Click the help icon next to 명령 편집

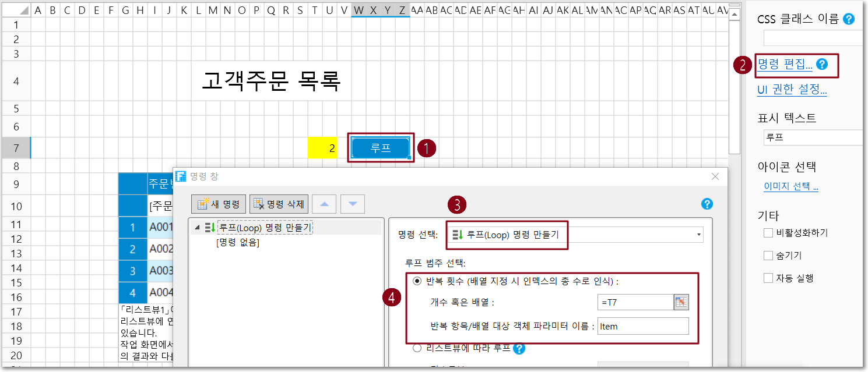(822, 65)
